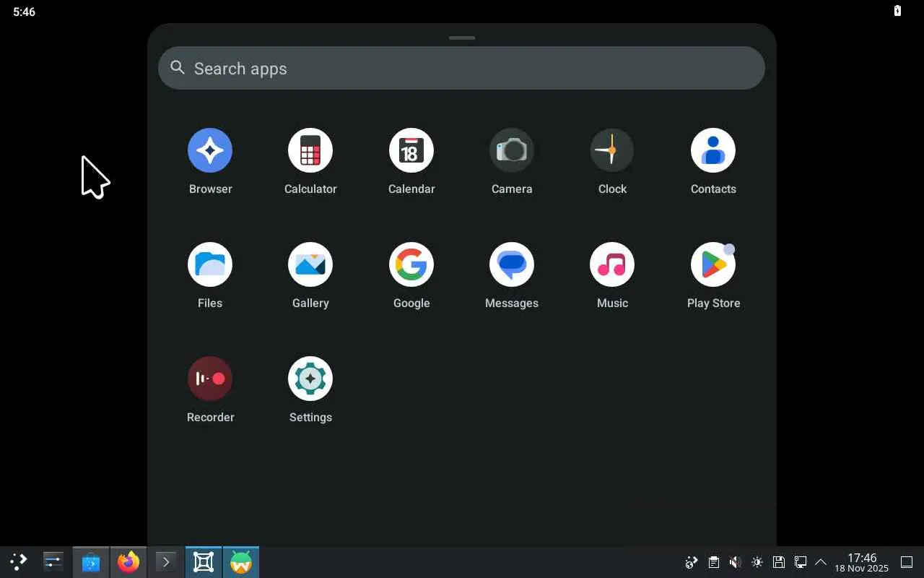Tap the app drawer handle bar
The width and height of the screenshot is (924, 578).
coord(462,38)
